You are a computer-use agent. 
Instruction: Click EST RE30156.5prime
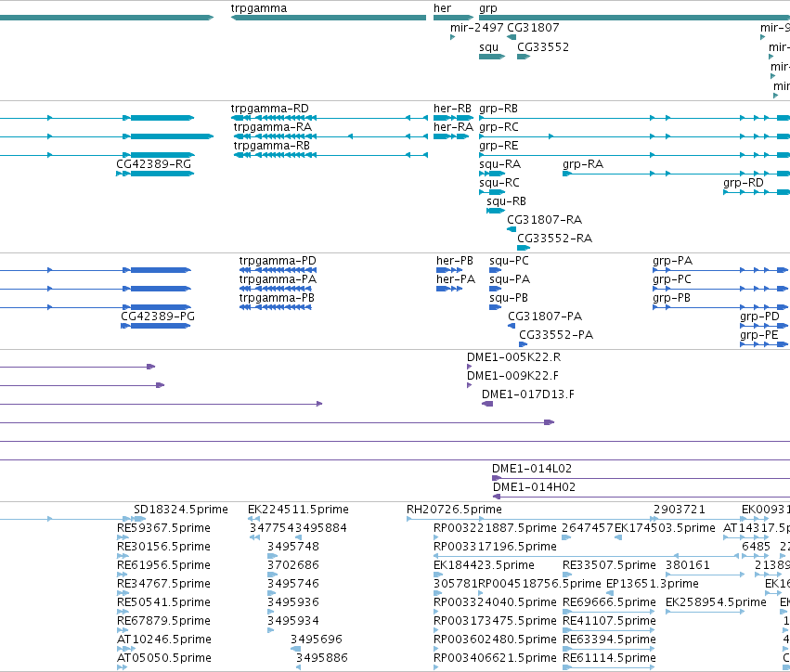pos(163,547)
